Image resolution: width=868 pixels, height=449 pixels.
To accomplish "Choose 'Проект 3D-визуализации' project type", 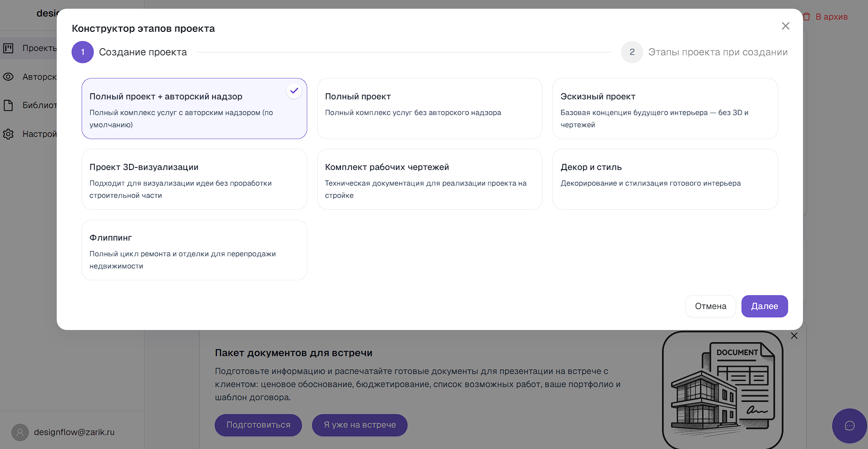I will click(x=194, y=179).
